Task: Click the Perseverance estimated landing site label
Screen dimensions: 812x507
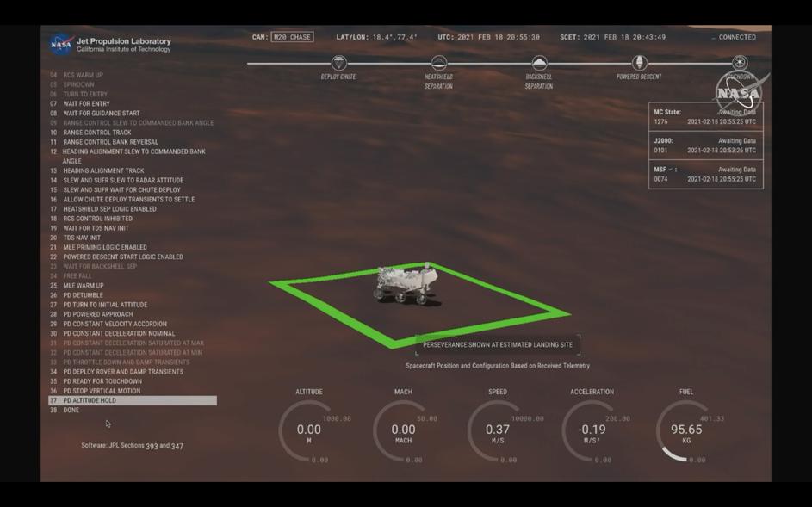Action: pyautogui.click(x=497, y=344)
